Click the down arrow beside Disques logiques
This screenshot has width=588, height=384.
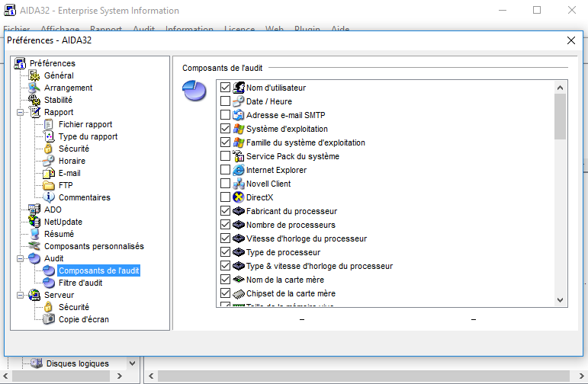pos(133,363)
